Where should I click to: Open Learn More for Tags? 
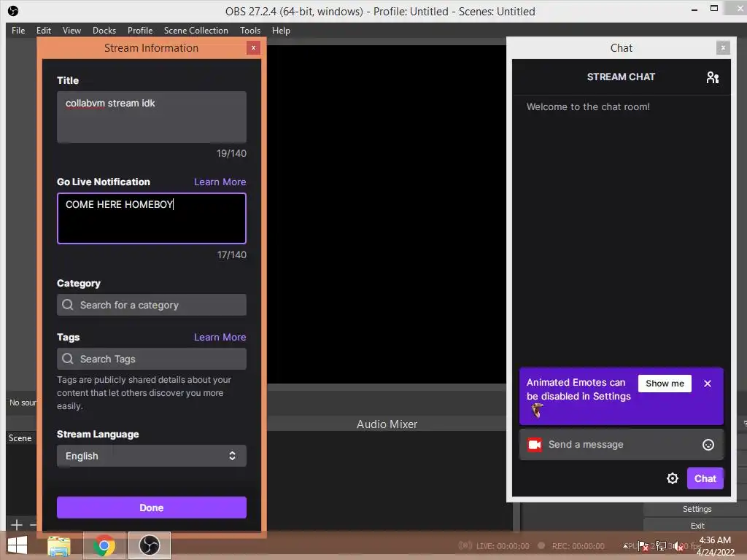point(220,337)
